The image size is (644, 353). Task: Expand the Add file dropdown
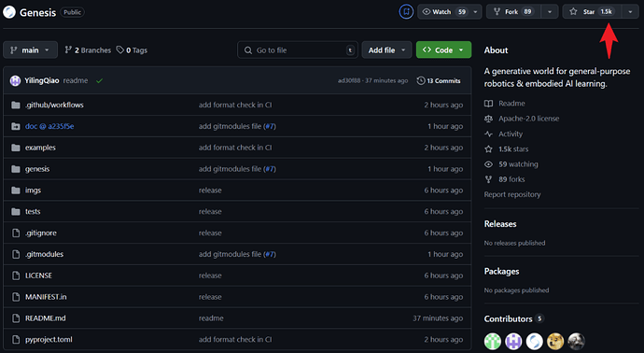(x=386, y=50)
